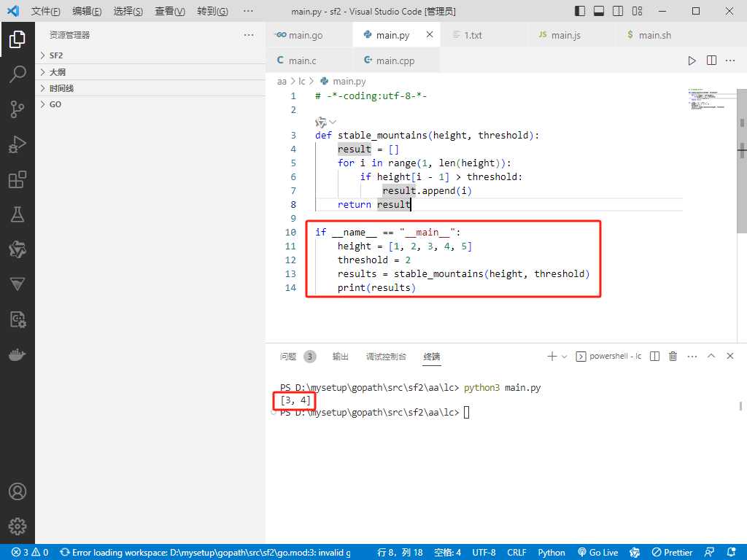This screenshot has width=747, height=560.
Task: Open terminal launch profile dropdown arrow
Action: pos(564,356)
